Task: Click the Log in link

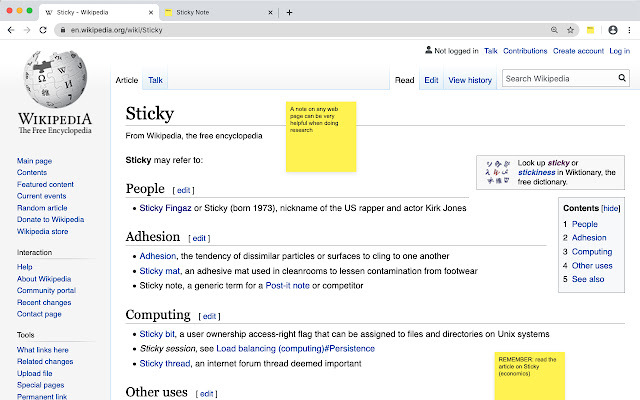Action: (620, 51)
